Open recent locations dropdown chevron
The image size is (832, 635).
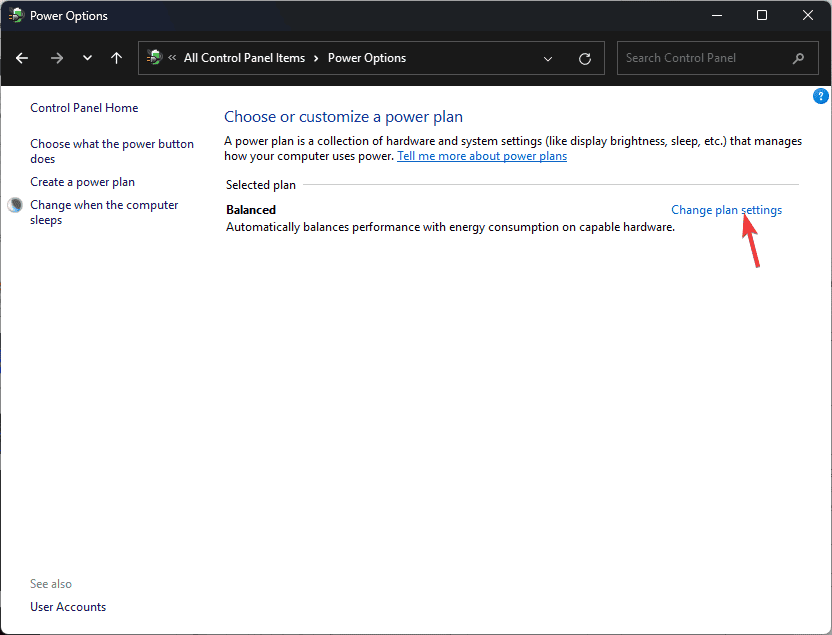tap(88, 58)
